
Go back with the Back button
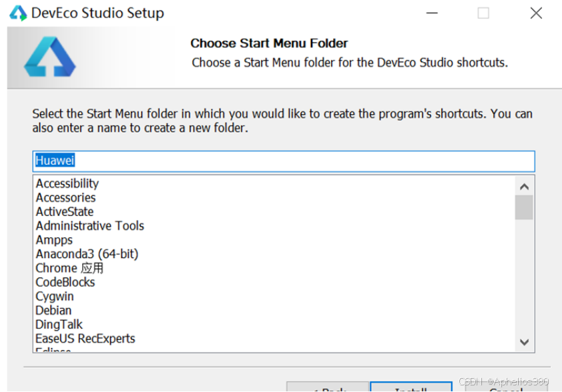tap(328, 387)
